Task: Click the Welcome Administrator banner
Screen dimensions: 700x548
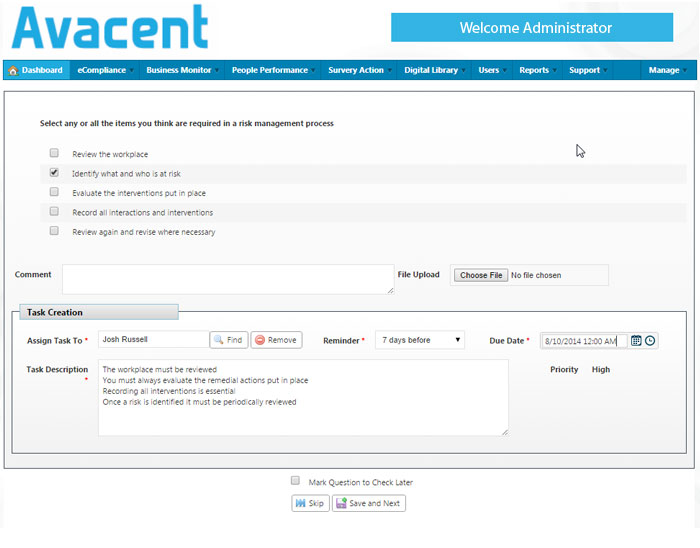Action: coord(532,28)
